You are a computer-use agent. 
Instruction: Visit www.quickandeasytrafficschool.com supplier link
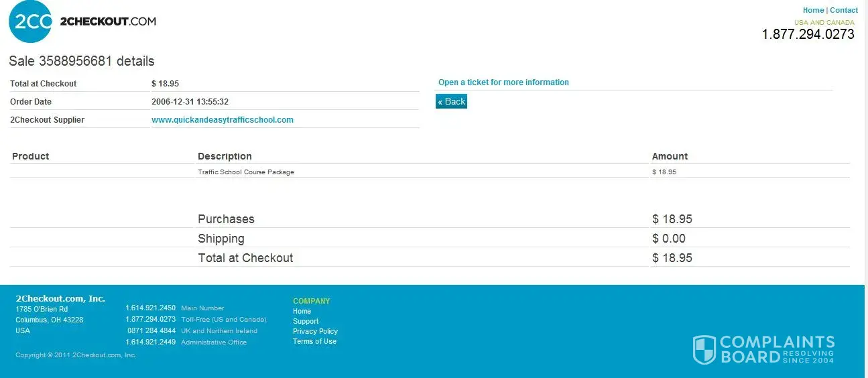click(x=223, y=120)
